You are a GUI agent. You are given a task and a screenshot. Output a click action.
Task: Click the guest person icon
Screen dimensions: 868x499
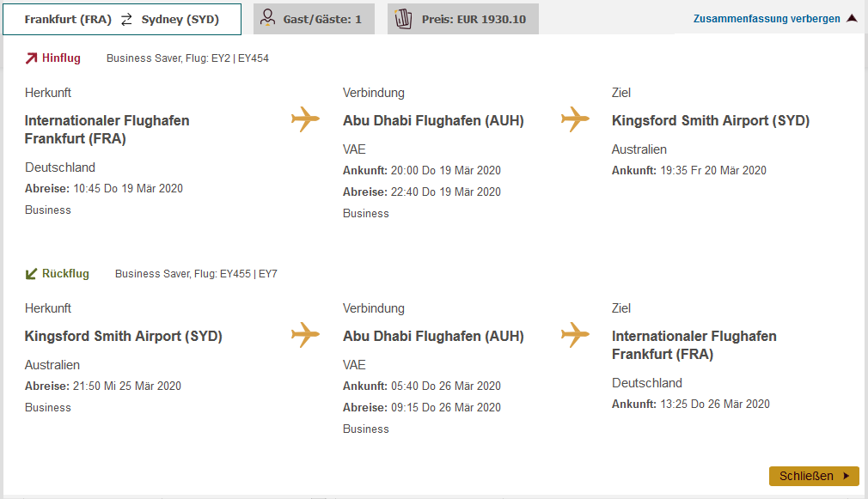[x=268, y=18]
